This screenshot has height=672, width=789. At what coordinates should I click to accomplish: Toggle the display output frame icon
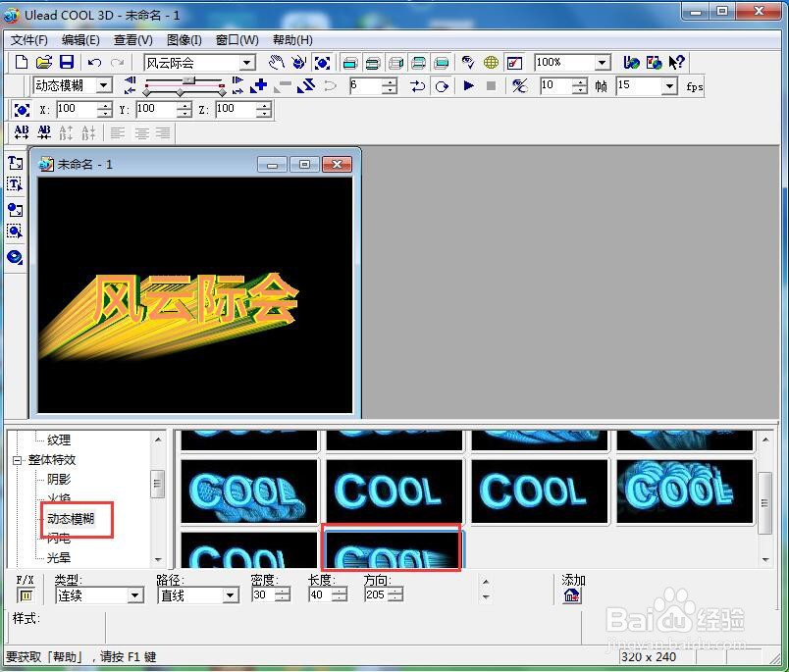[x=514, y=63]
